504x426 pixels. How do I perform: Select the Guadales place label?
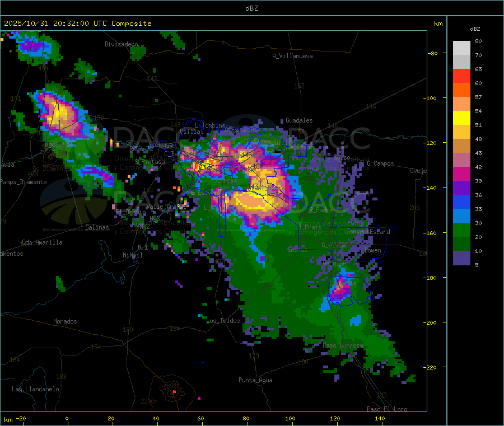(299, 120)
